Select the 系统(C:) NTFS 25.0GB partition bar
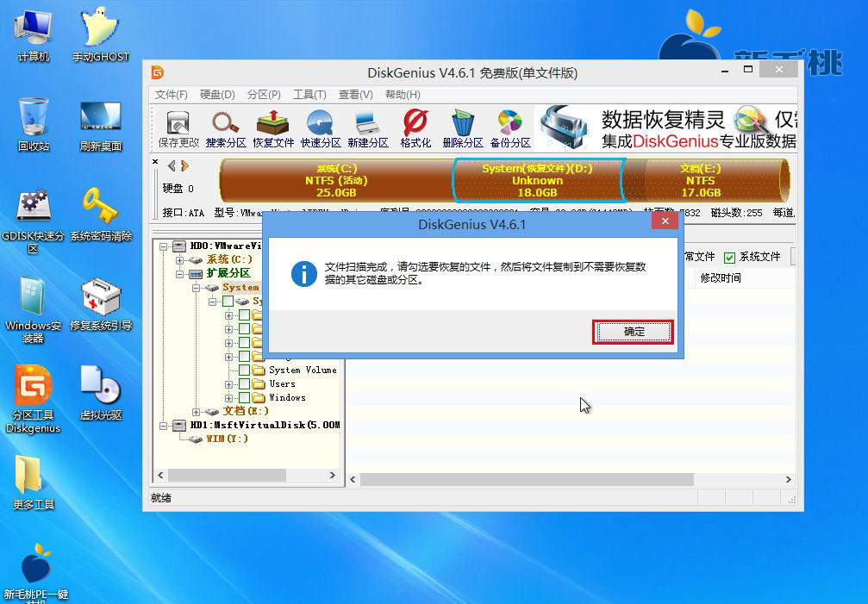This screenshot has width=868, height=604. coord(336,180)
